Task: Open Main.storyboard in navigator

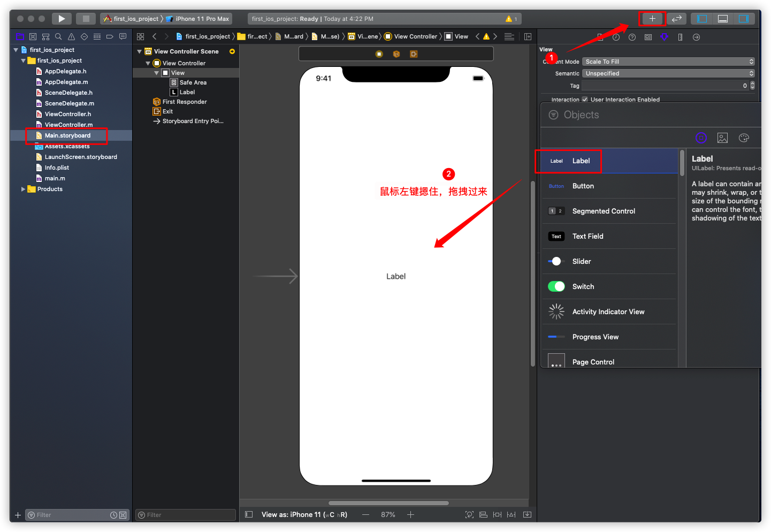Action: (67, 135)
